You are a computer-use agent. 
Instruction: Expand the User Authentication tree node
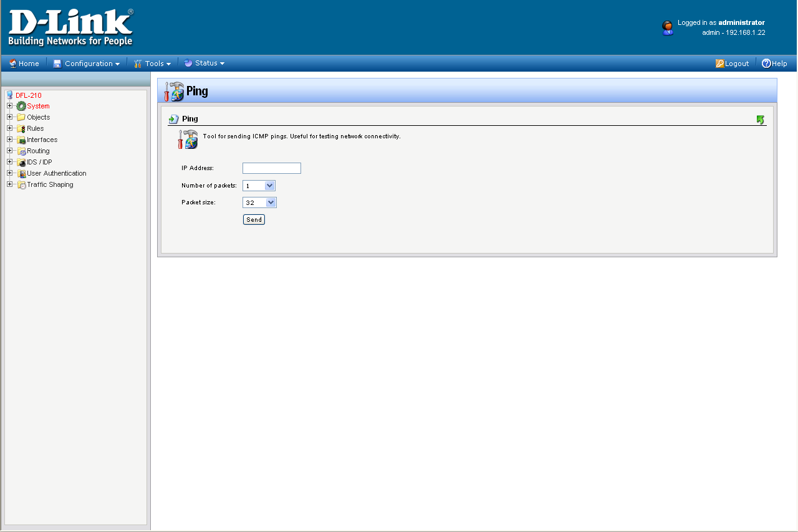coord(9,173)
